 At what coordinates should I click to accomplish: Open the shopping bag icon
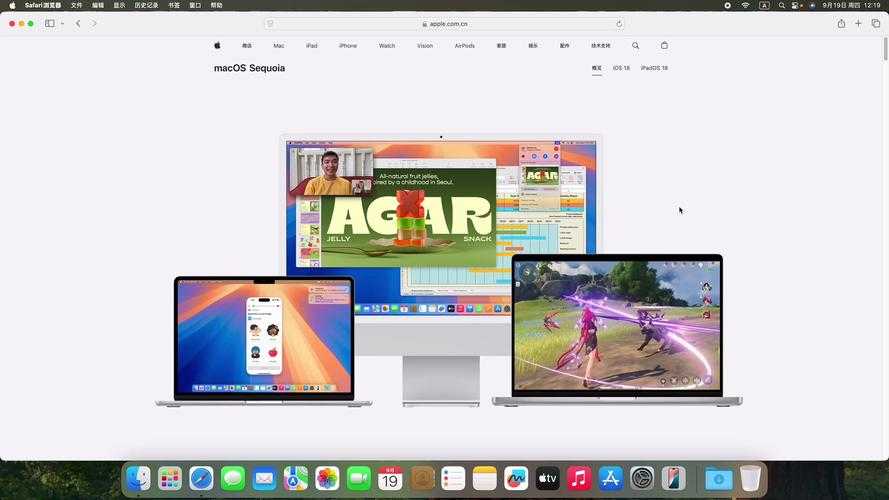click(x=664, y=45)
